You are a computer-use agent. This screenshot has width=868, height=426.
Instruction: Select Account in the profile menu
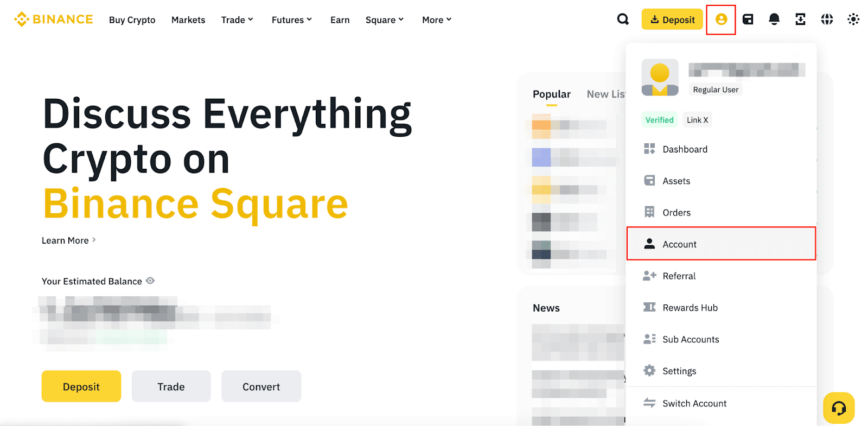coord(679,244)
